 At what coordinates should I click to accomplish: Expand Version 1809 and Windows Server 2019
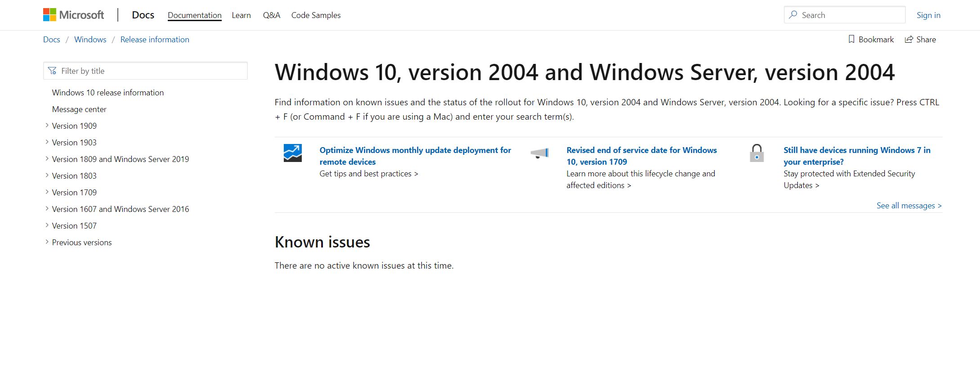tap(47, 159)
